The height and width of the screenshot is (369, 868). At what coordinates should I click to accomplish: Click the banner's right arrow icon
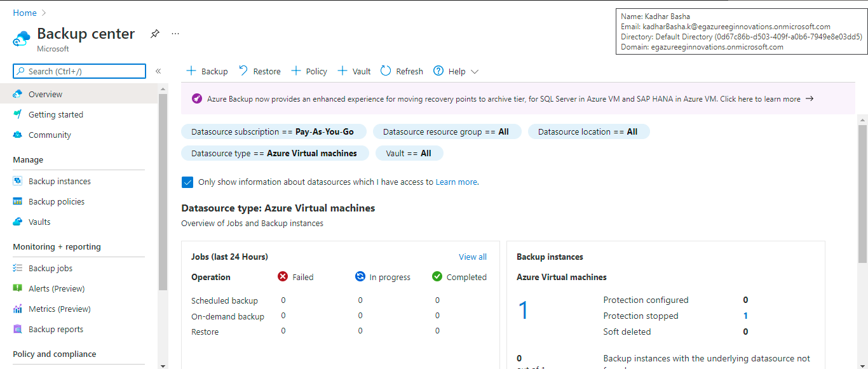pyautogui.click(x=810, y=98)
